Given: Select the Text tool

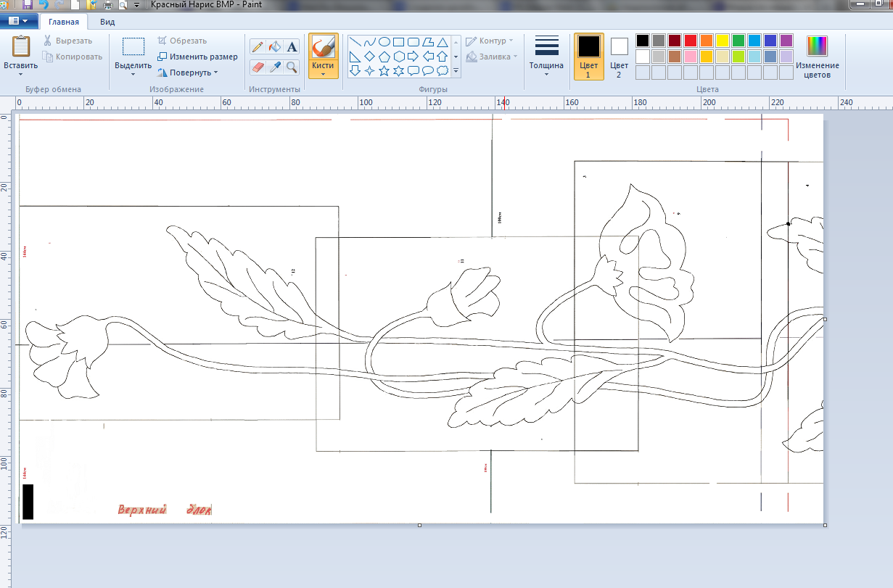Looking at the screenshot, I should click(x=292, y=47).
